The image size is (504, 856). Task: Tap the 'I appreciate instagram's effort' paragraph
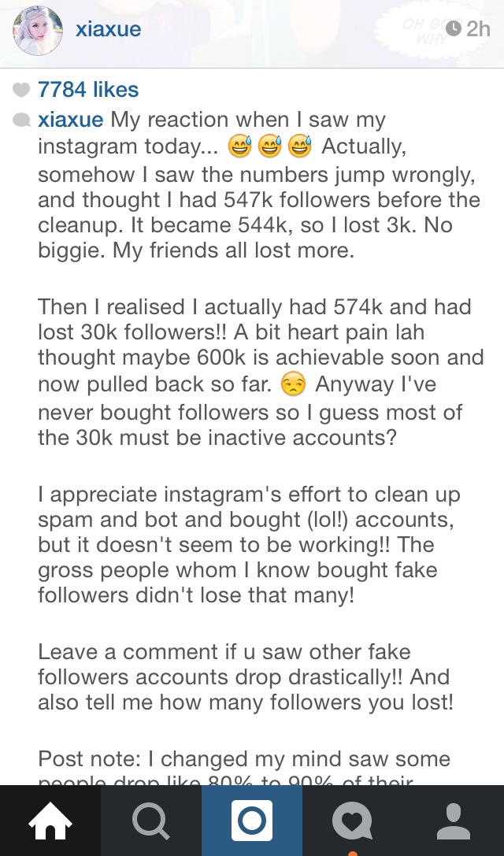point(248,544)
